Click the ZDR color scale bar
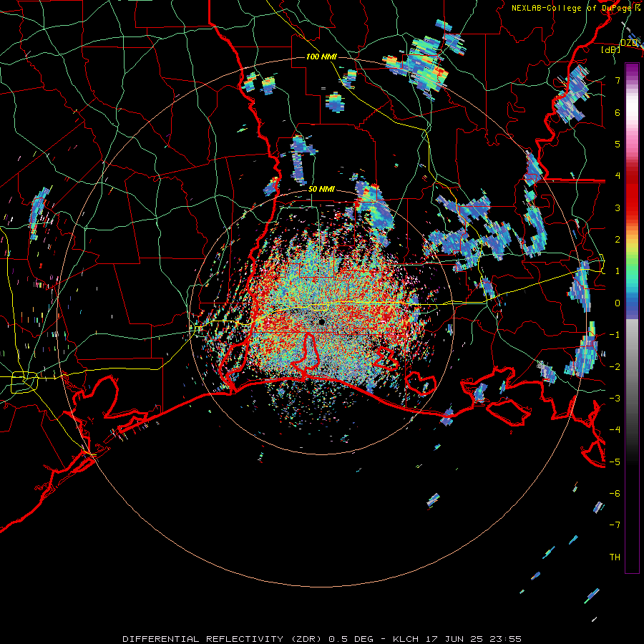The height and width of the screenshot is (644, 644). (x=632, y=318)
